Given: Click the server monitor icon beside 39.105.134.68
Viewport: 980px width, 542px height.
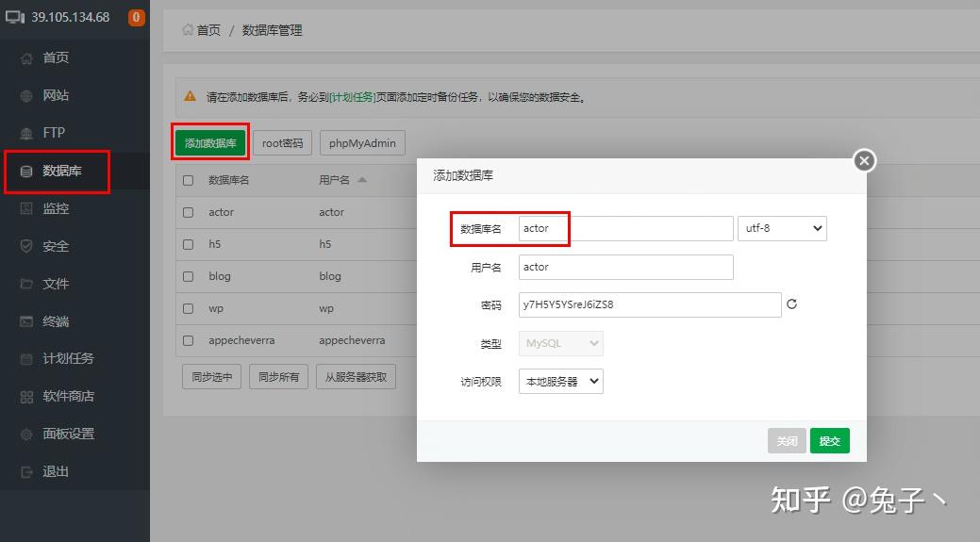Looking at the screenshot, I should coord(15,18).
